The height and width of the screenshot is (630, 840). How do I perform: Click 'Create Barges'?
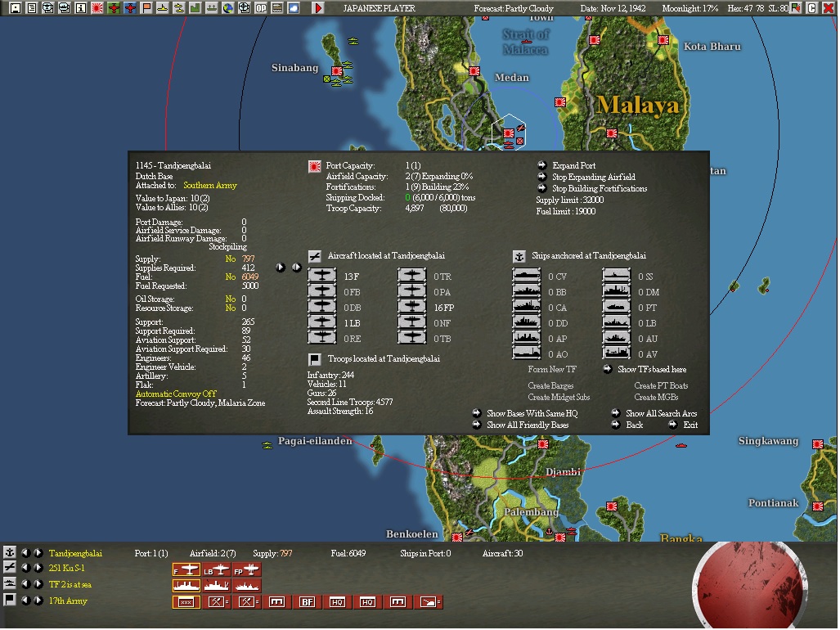point(550,386)
